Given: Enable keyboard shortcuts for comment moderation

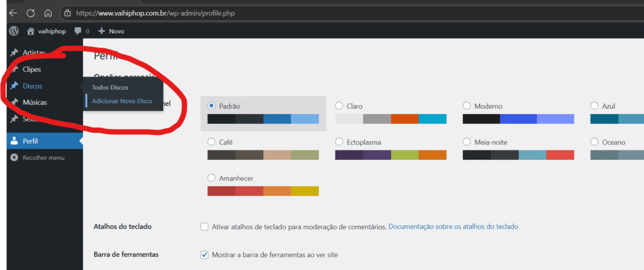Looking at the screenshot, I should 204,227.
